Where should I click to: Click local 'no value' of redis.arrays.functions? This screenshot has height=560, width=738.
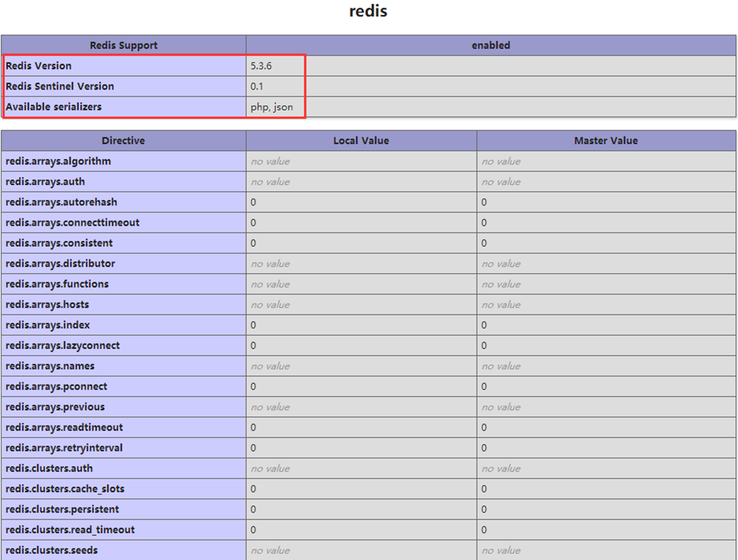click(x=270, y=285)
